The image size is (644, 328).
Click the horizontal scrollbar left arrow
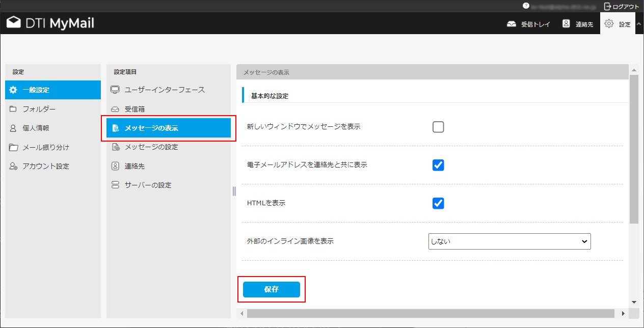pyautogui.click(x=242, y=313)
